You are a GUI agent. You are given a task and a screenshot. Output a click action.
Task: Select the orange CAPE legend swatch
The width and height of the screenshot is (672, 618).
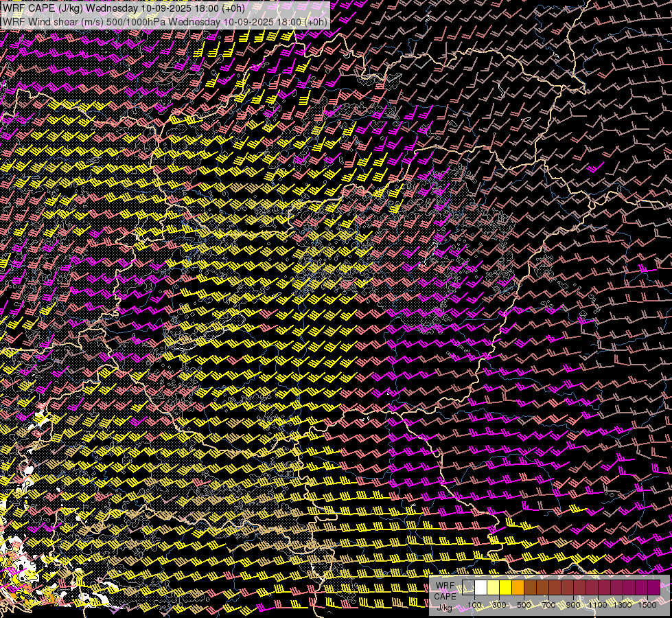[518, 587]
